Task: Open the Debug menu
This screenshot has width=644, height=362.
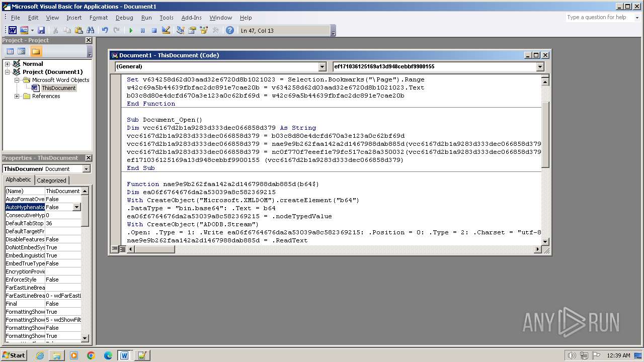Action: 124,18
